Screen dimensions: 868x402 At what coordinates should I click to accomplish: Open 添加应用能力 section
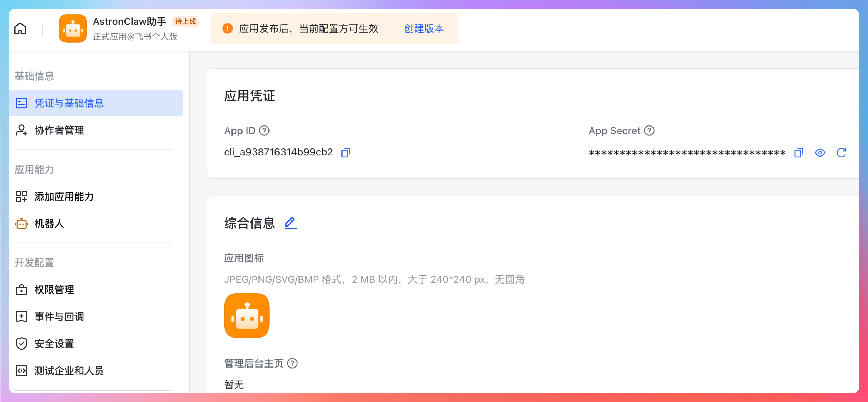click(x=64, y=197)
